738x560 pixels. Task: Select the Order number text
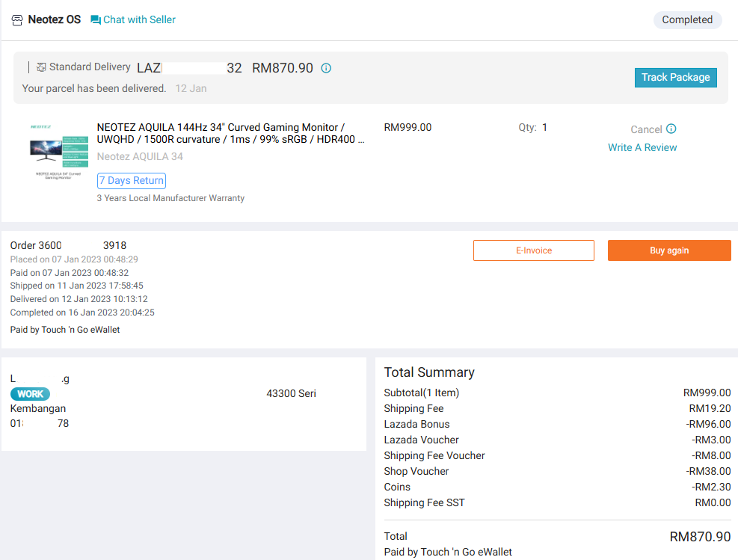click(x=68, y=246)
